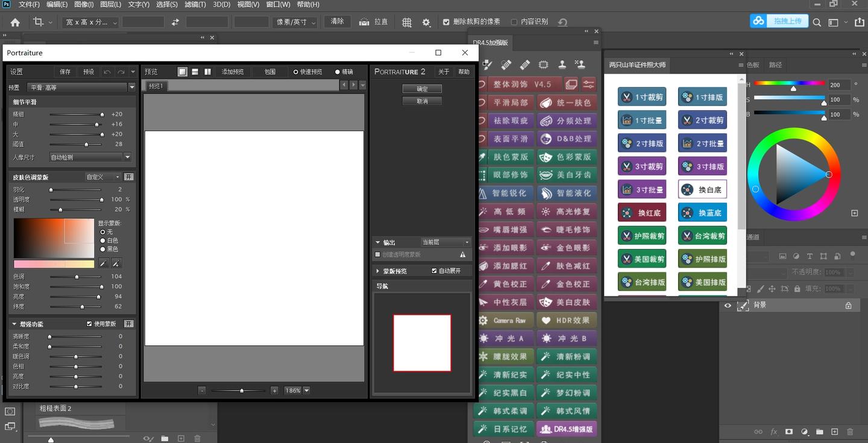Hide the 背景 layer eye icon
Viewport: 868px width, 443px height.
tap(728, 306)
